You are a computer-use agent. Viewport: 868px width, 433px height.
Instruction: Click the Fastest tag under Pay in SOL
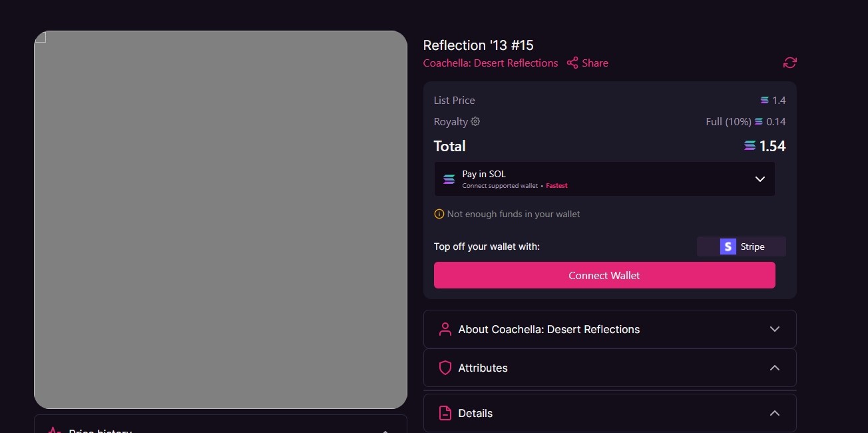(x=556, y=186)
